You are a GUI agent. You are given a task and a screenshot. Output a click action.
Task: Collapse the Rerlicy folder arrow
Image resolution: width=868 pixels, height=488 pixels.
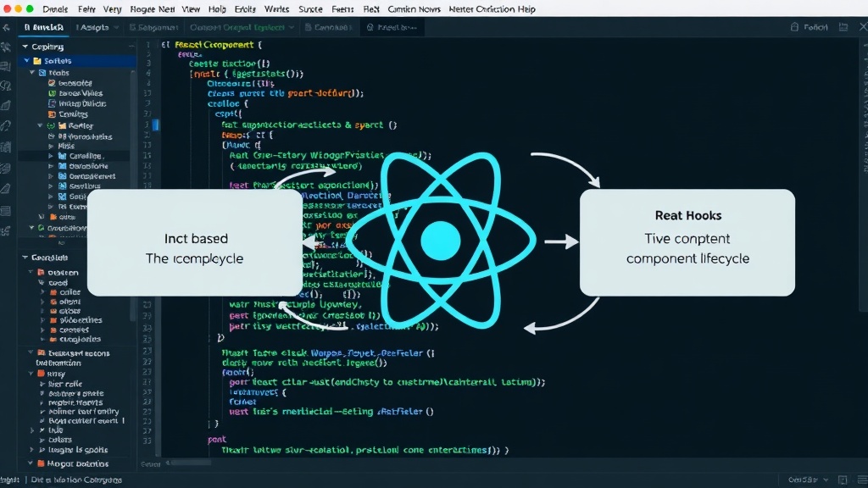(41, 125)
